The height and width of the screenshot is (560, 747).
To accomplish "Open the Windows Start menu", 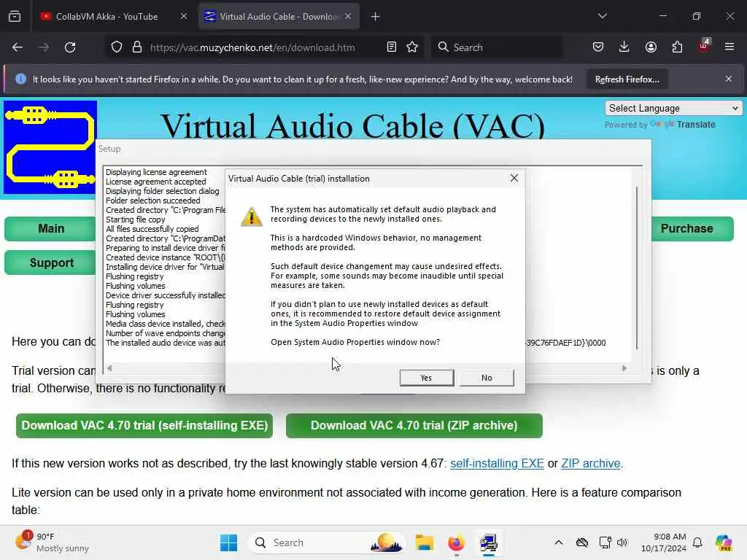I will click(x=228, y=542).
